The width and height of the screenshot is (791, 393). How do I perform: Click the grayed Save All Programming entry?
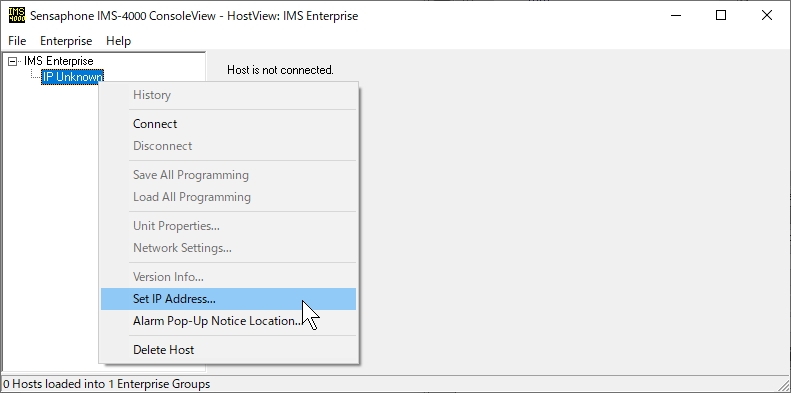(x=229, y=175)
